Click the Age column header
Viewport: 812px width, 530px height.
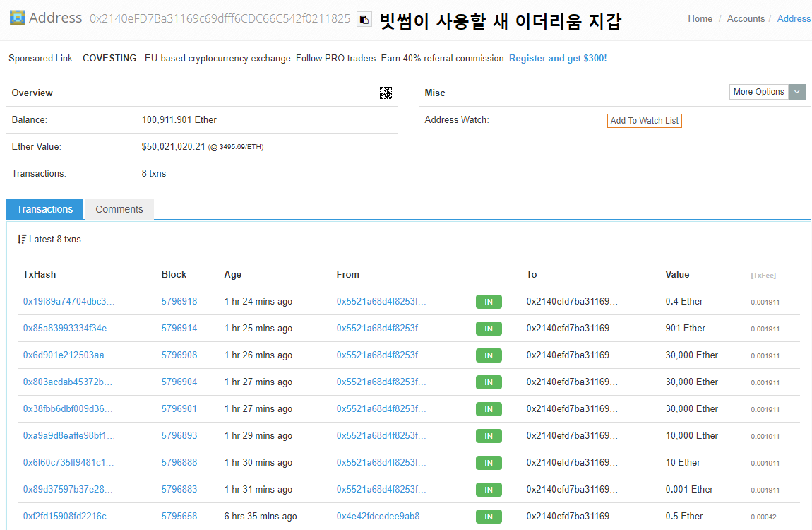pyautogui.click(x=232, y=275)
